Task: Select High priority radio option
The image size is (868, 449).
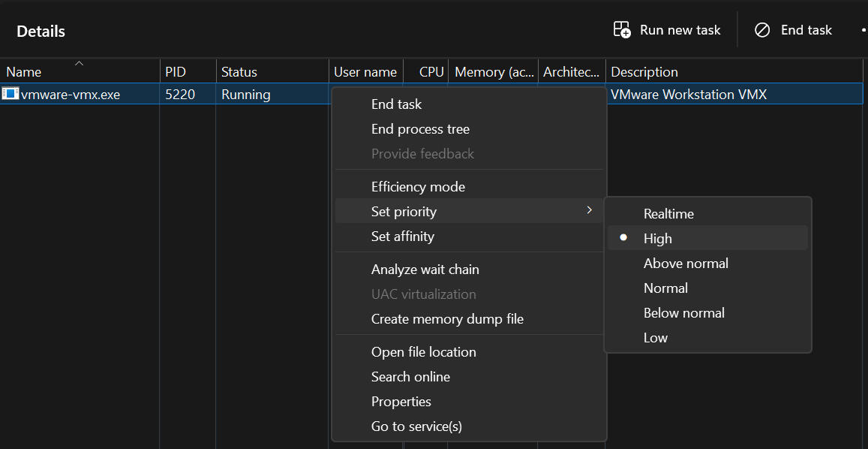Action: point(657,238)
